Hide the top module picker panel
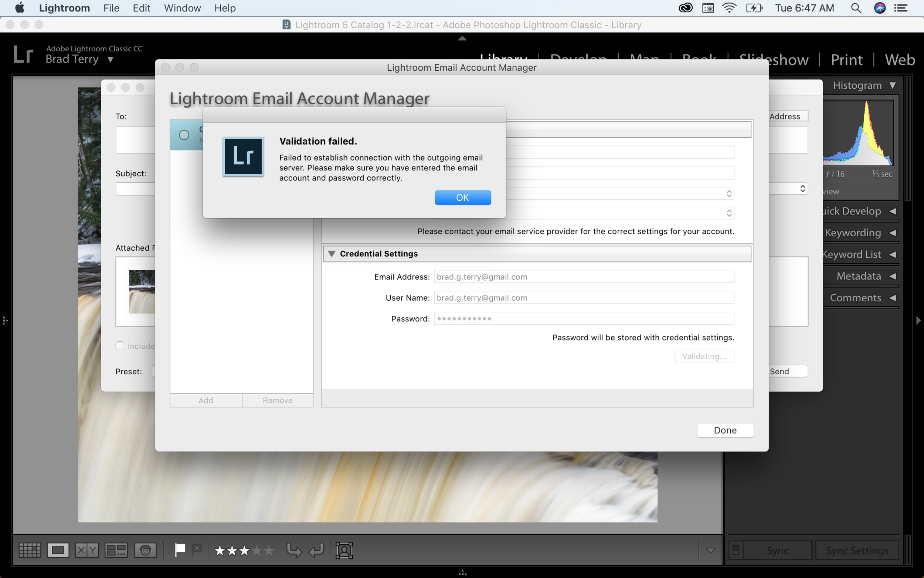The width and height of the screenshot is (924, 578). click(x=462, y=38)
